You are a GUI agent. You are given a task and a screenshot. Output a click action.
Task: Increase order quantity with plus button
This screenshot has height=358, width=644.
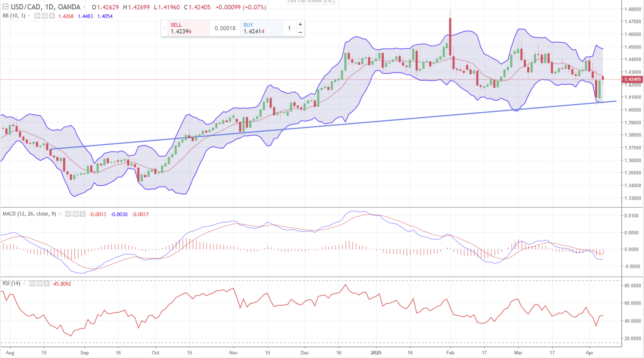(x=300, y=24)
